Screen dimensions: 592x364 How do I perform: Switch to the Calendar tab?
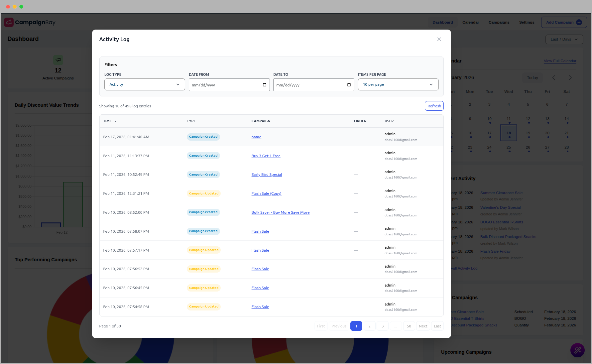[470, 22]
